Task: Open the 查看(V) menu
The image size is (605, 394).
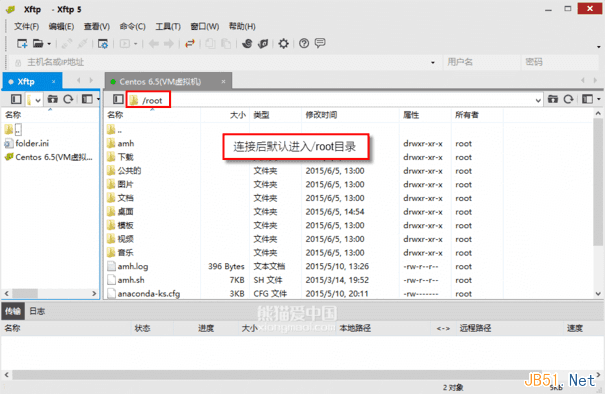Action: click(x=97, y=26)
